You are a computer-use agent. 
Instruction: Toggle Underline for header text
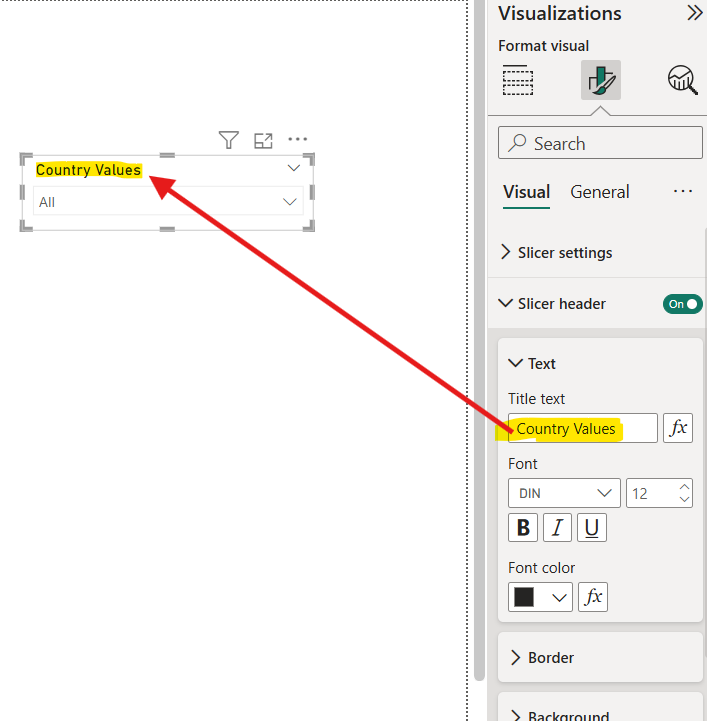coord(592,528)
